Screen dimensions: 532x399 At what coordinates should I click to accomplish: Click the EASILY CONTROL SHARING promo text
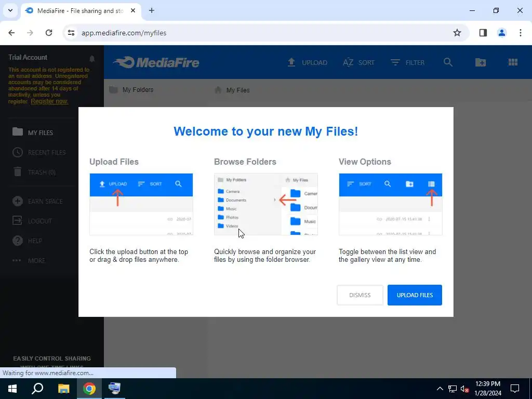52,358
